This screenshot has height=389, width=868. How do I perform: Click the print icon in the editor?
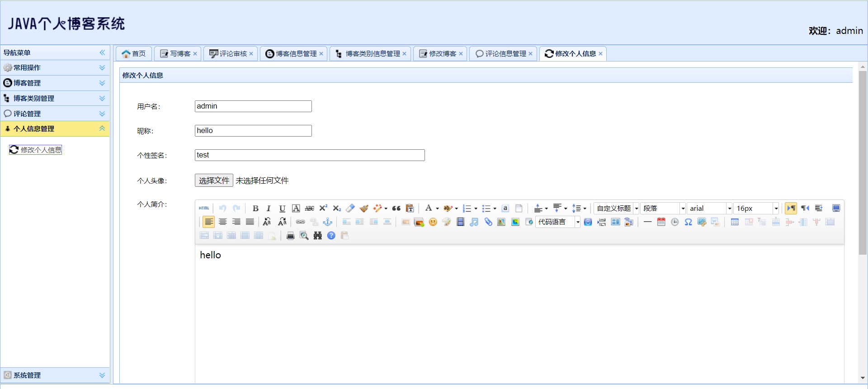[290, 235]
